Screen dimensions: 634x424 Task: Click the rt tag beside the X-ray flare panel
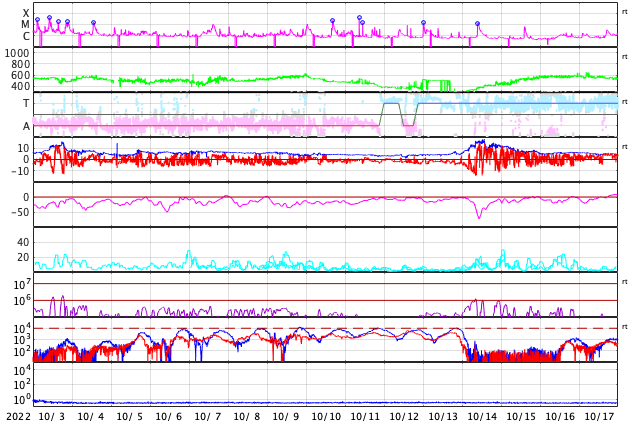pyautogui.click(x=624, y=12)
